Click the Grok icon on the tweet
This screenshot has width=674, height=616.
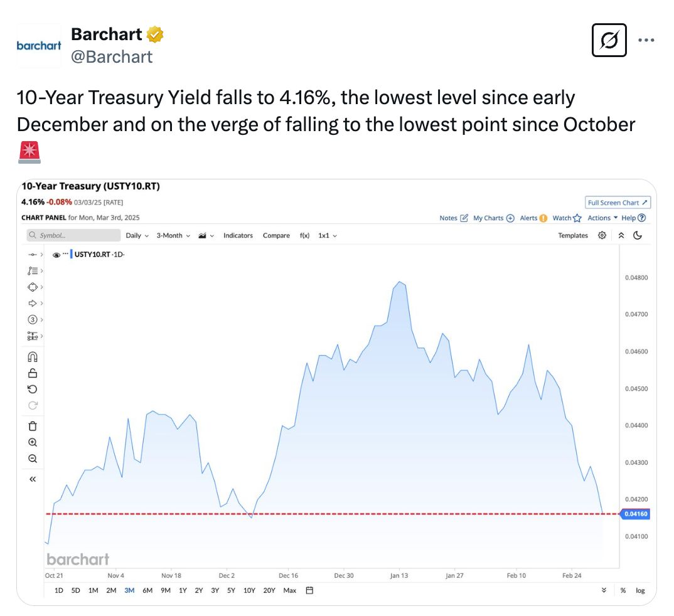[x=609, y=40]
